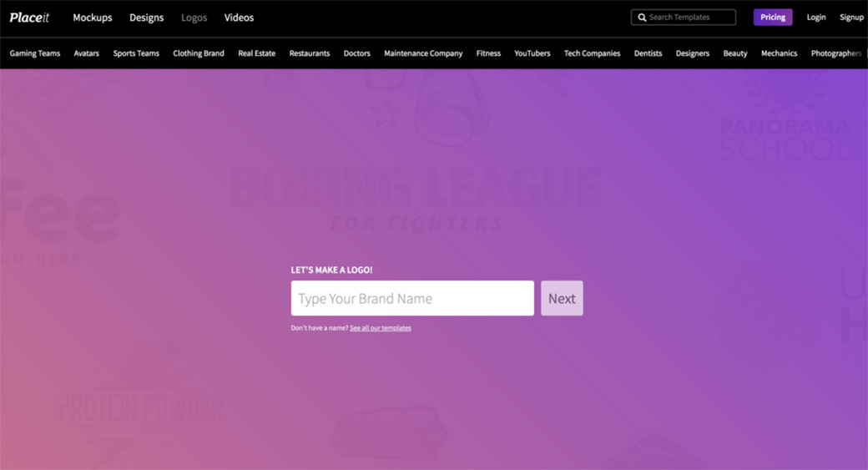This screenshot has width=868, height=470.
Task: Open the Mockups menu
Action: (92, 18)
